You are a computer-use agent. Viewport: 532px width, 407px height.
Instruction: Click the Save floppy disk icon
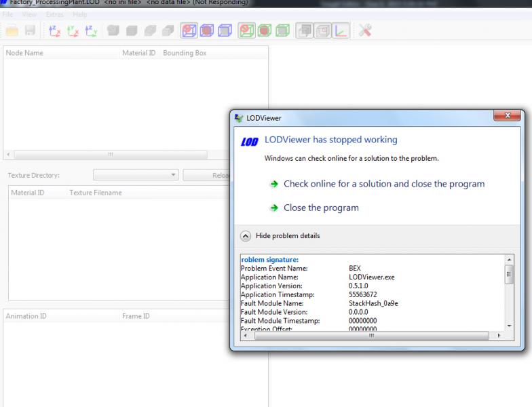[x=30, y=31]
